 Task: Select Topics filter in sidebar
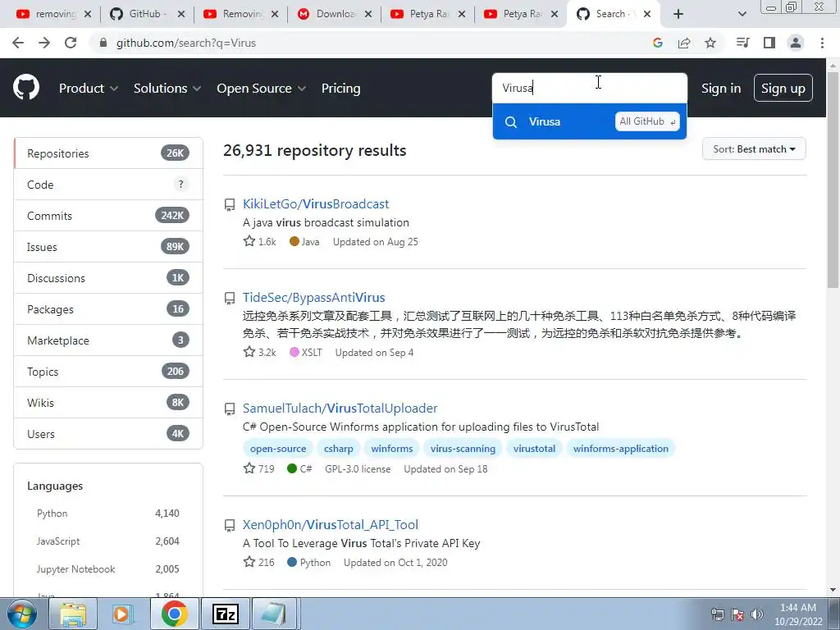[x=109, y=372]
